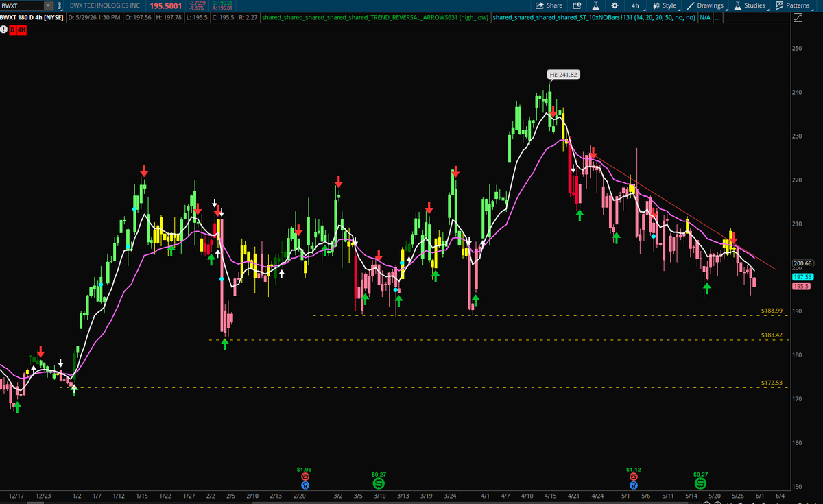Image resolution: width=823 pixels, height=504 pixels.
Task: Click the $172.53 price level label
Action: (772, 382)
